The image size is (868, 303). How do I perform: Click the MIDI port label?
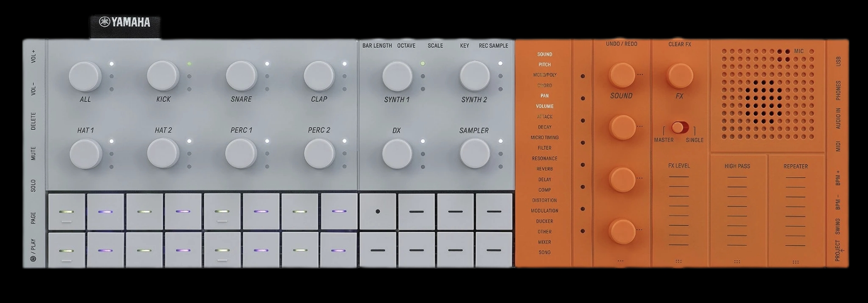click(x=838, y=146)
